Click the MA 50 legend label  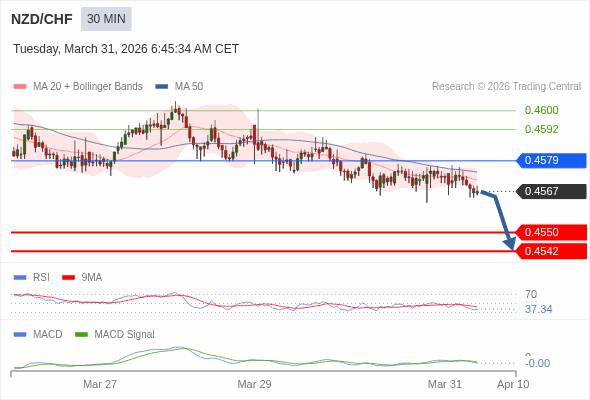pyautogui.click(x=189, y=87)
